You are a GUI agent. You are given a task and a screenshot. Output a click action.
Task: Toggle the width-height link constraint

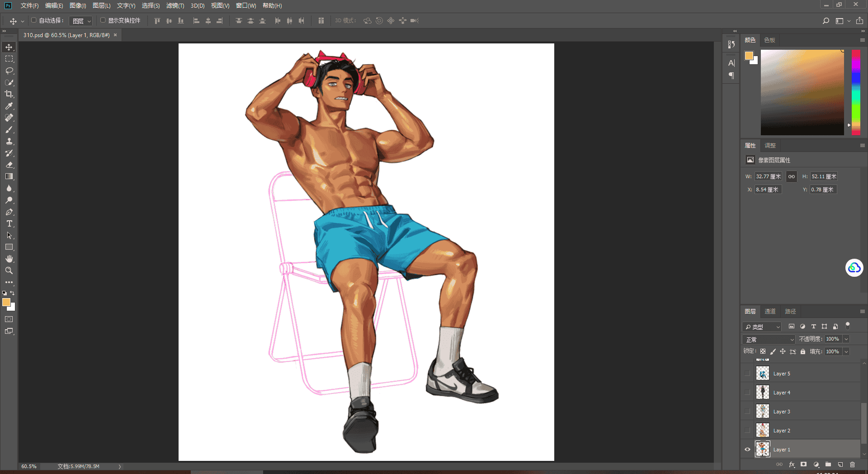(792, 176)
